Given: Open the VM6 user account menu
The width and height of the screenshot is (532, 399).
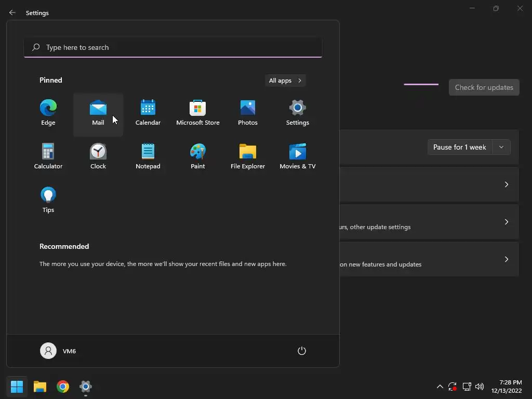Looking at the screenshot, I should [x=58, y=351].
